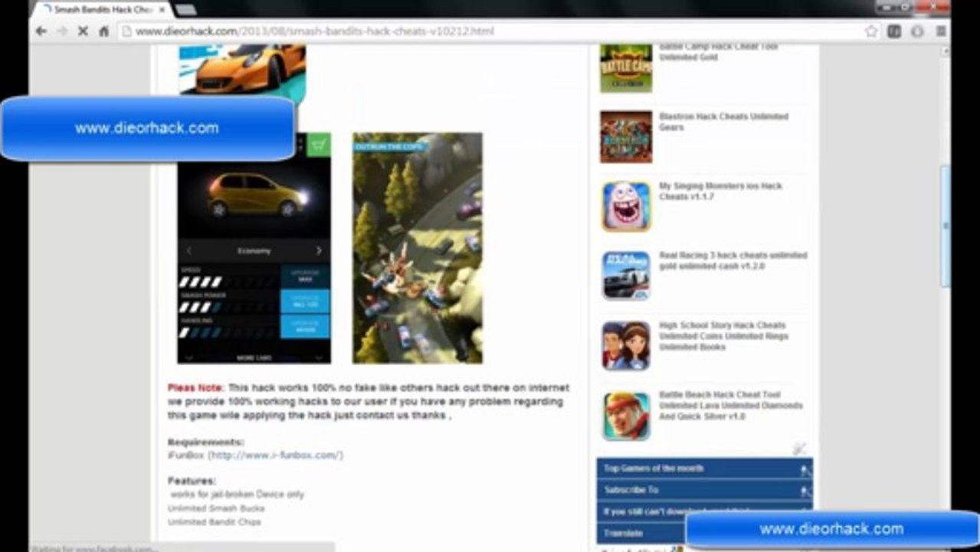Click the Smash Power upgrade button in screenshot
The width and height of the screenshot is (980, 552).
click(305, 301)
